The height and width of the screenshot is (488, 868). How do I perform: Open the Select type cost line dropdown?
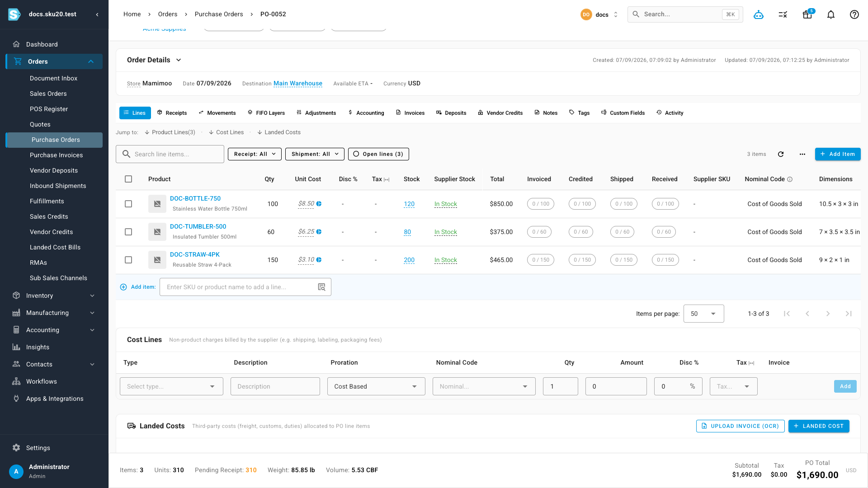click(x=171, y=386)
